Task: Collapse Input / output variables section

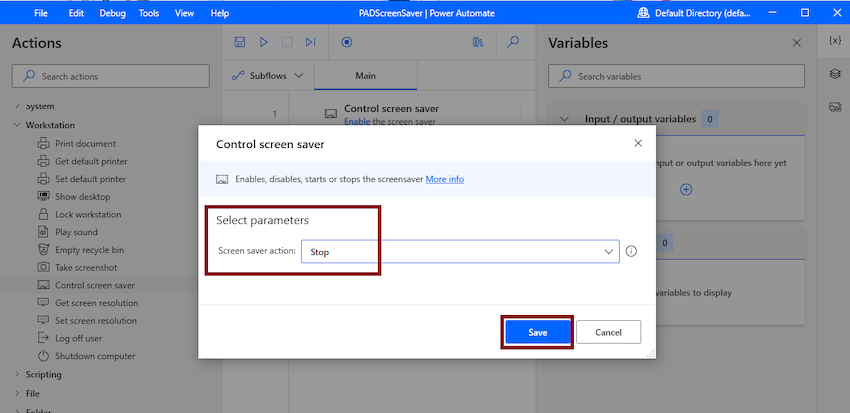Action: (x=564, y=119)
